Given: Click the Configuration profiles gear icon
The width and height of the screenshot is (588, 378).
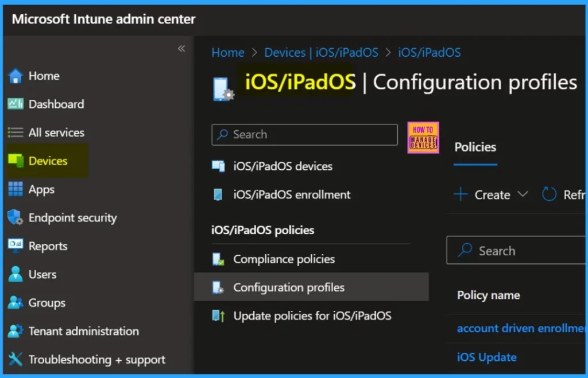Looking at the screenshot, I should (218, 287).
